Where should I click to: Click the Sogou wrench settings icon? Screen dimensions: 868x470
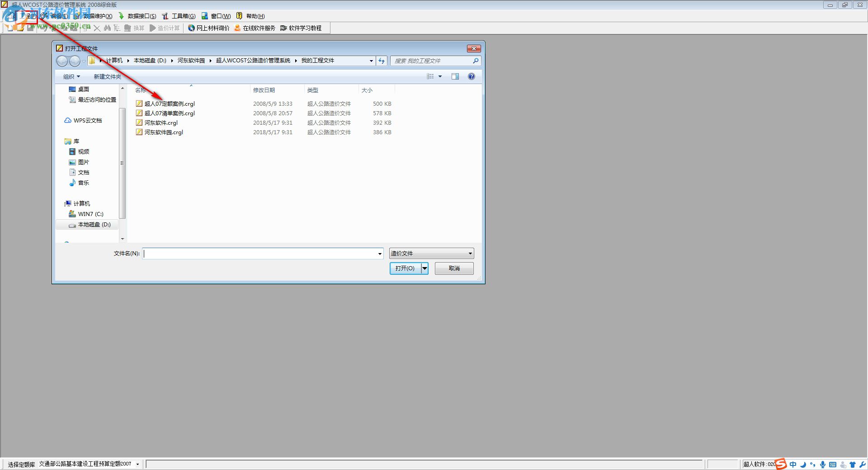coord(862,465)
